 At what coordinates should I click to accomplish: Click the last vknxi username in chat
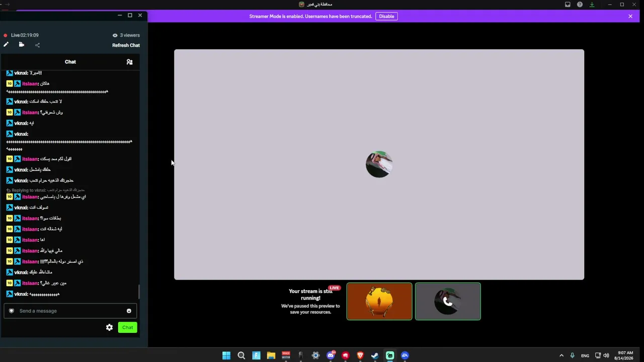coord(21,294)
